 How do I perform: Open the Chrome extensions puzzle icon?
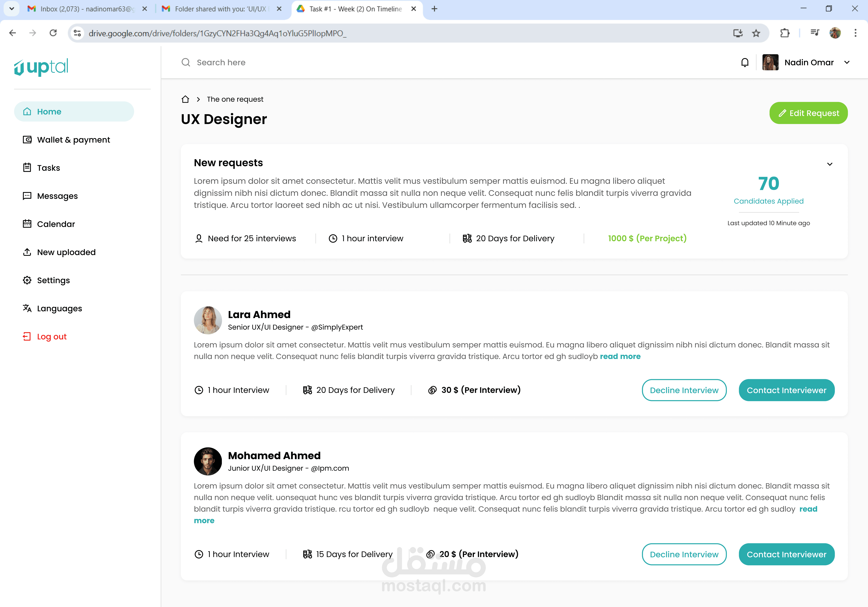point(785,33)
